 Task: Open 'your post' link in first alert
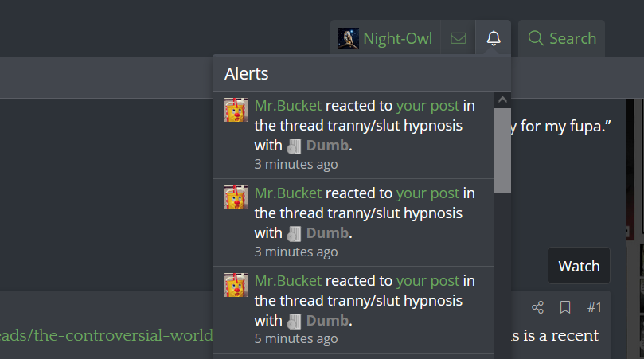click(427, 106)
